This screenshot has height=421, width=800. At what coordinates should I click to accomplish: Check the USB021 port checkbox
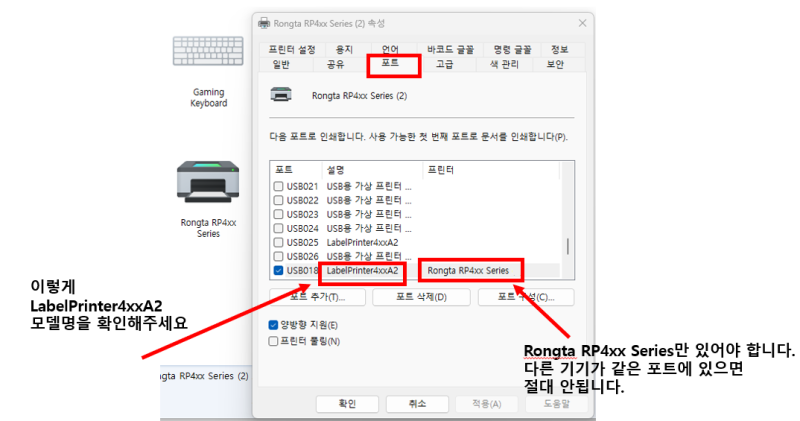point(278,186)
